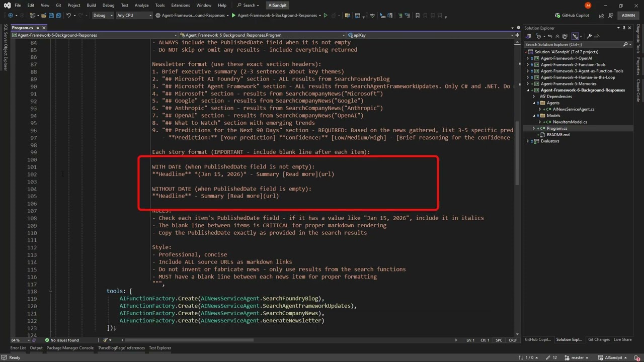
Task: Click Solution Explorer collapse all icon
Action: [557, 36]
